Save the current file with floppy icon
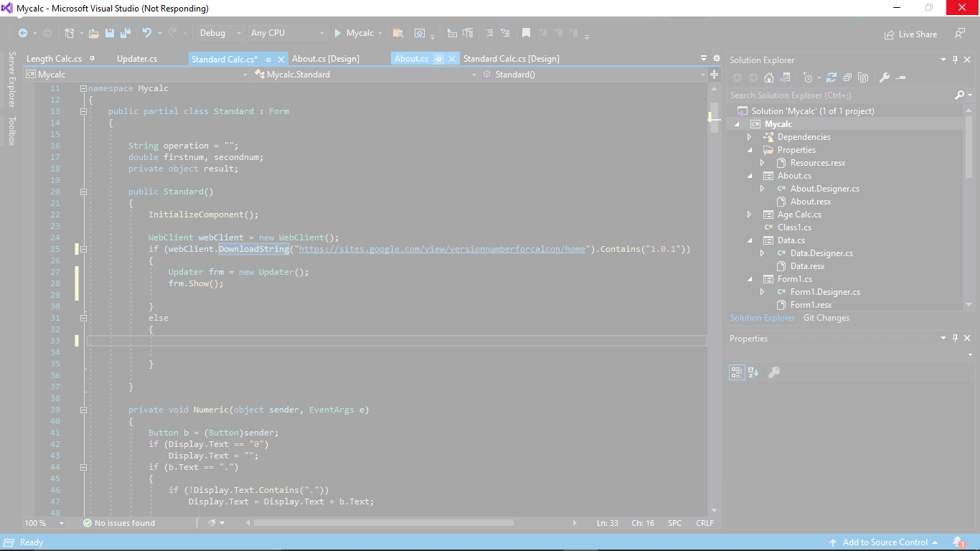Image resolution: width=980 pixels, height=551 pixels. [110, 33]
